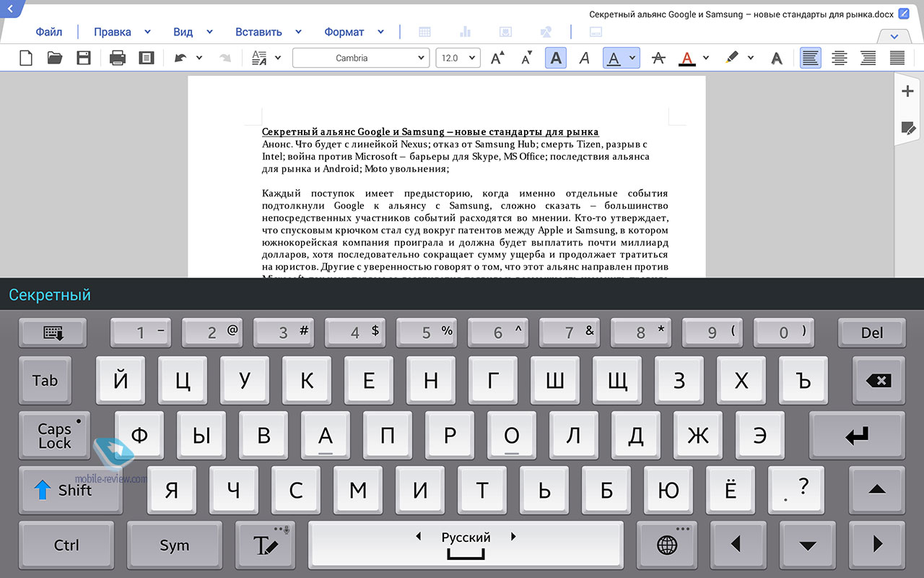
Task: Tap the Русский space bar
Action: pyautogui.click(x=466, y=545)
